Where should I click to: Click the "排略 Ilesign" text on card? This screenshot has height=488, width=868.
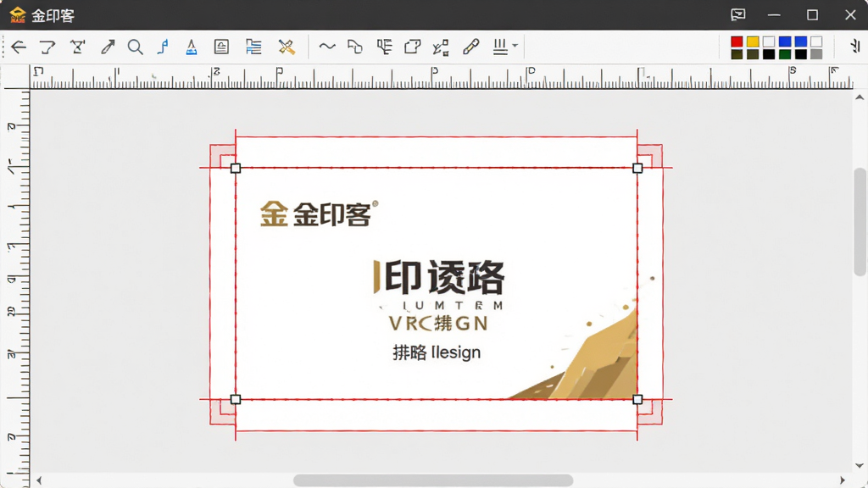(x=437, y=352)
